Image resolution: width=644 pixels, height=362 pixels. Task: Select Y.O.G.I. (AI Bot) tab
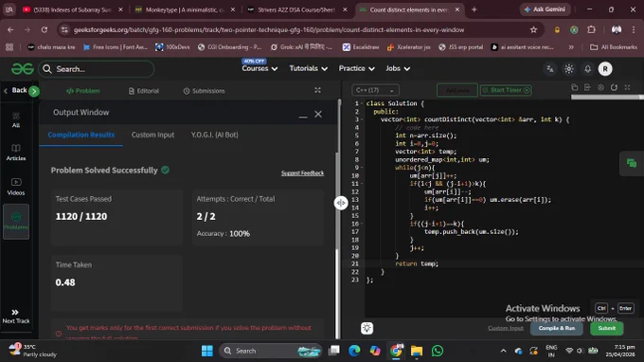coord(214,135)
